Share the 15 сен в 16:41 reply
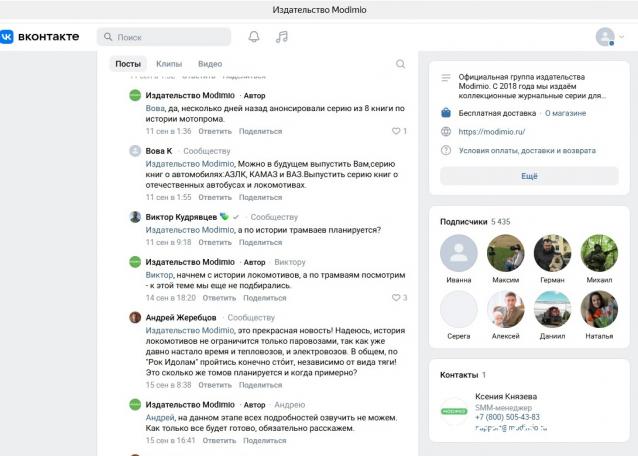Viewport: 638px width, 456px height. coord(265,441)
